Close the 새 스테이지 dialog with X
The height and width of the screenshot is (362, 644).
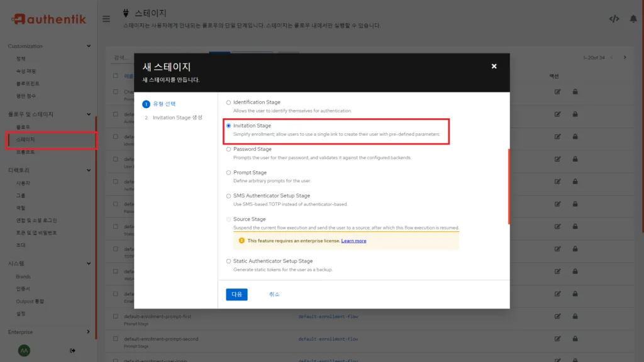point(494,66)
